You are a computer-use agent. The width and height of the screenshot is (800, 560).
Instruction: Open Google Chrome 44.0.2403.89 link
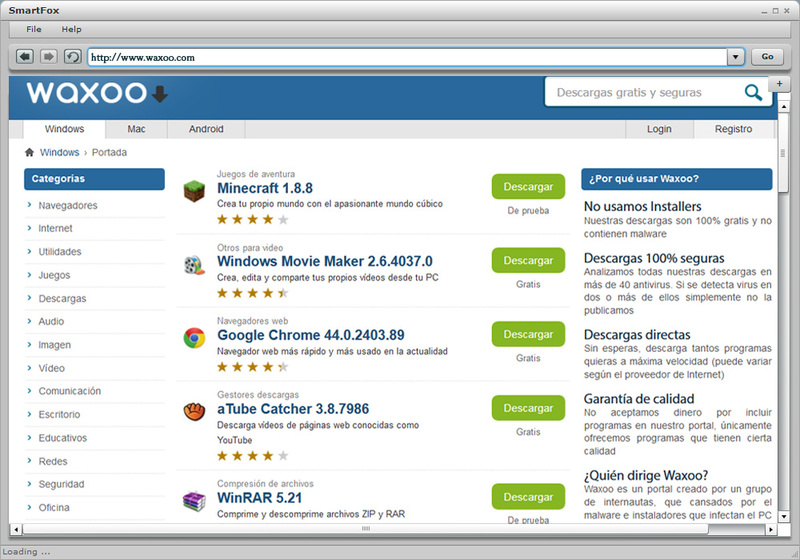[311, 335]
